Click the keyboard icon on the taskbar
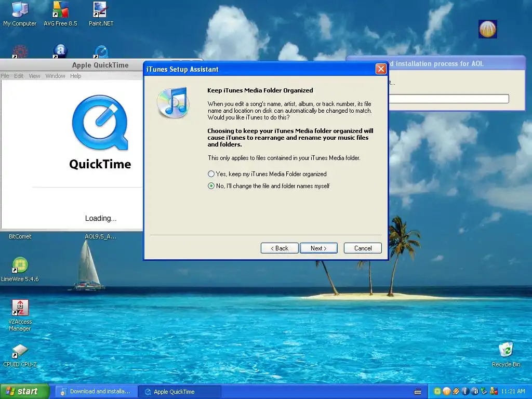Screen dimensions: 532x399 point(418,392)
